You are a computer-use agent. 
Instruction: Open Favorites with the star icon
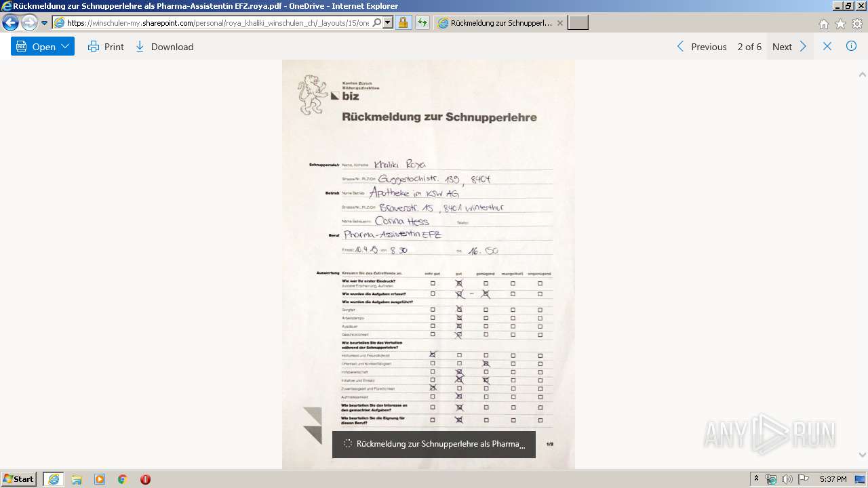coord(840,24)
